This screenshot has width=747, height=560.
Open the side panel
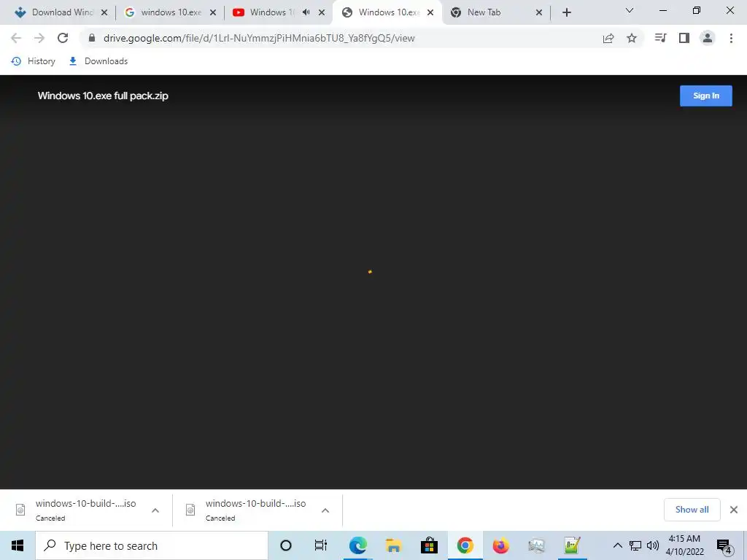[684, 38]
